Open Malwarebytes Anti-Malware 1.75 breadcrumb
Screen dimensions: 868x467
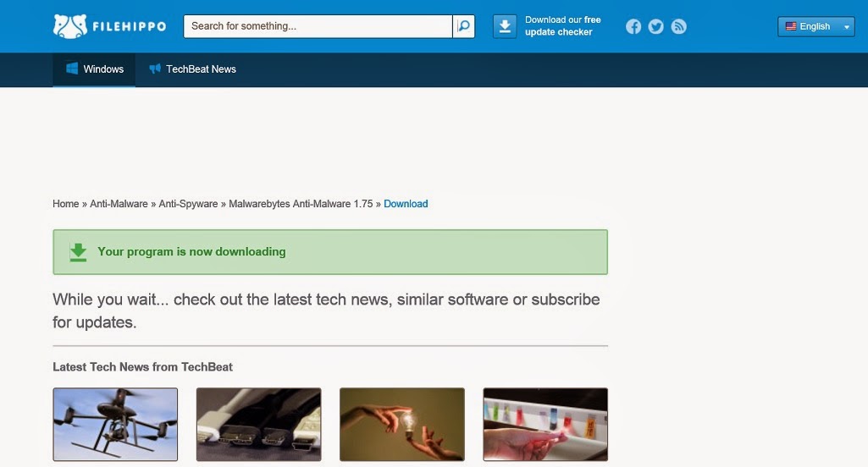[301, 204]
